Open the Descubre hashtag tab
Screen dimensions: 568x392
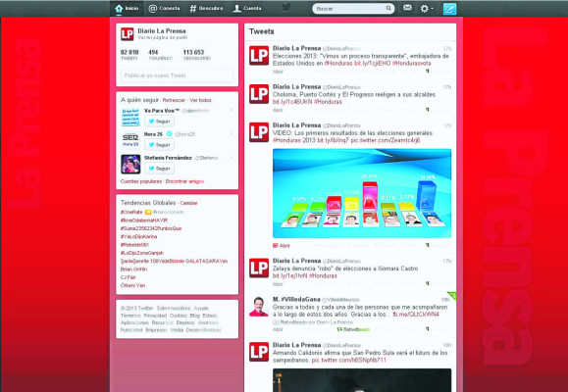point(206,8)
